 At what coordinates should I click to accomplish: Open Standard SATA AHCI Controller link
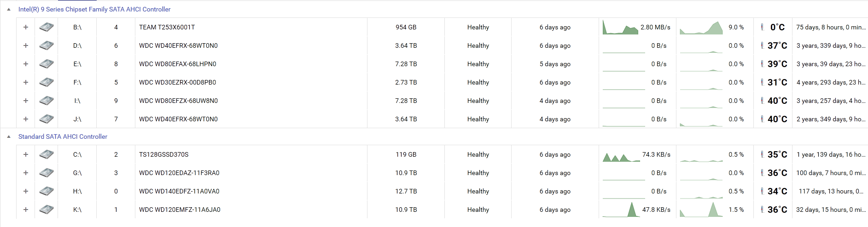(x=63, y=136)
